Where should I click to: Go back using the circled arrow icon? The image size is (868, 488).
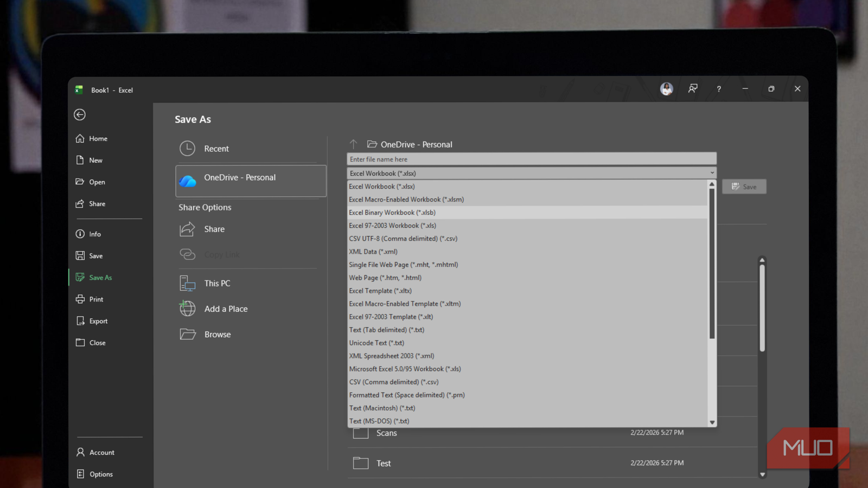(80, 114)
